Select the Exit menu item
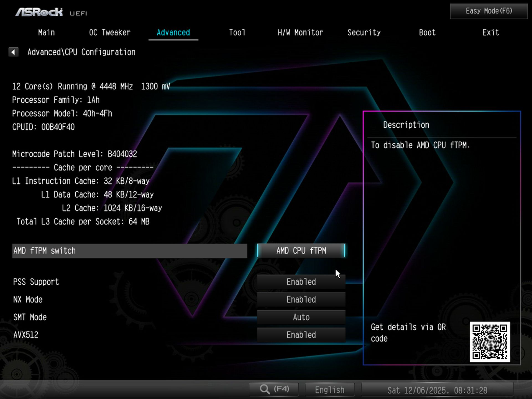The width and height of the screenshot is (532, 399). 490,32
